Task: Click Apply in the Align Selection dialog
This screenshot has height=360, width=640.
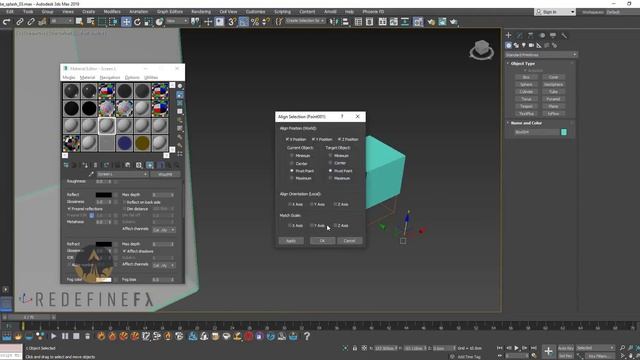Action: click(291, 241)
